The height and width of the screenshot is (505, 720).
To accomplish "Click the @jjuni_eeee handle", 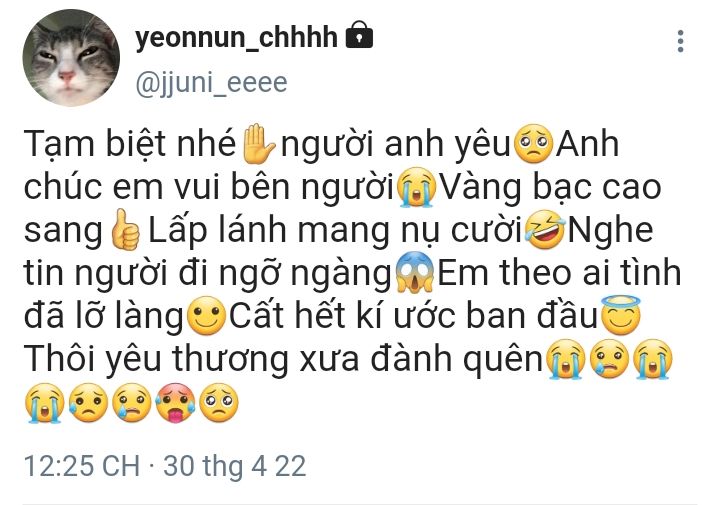I will 212,84.
